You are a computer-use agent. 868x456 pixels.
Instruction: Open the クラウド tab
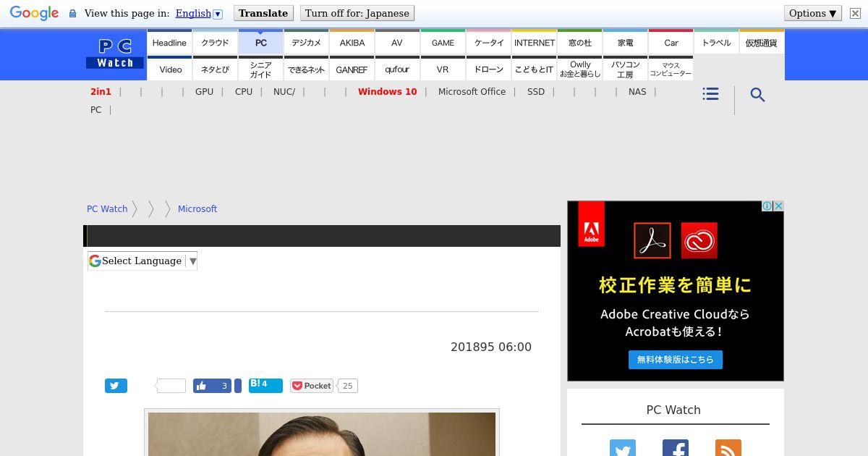[x=215, y=43]
